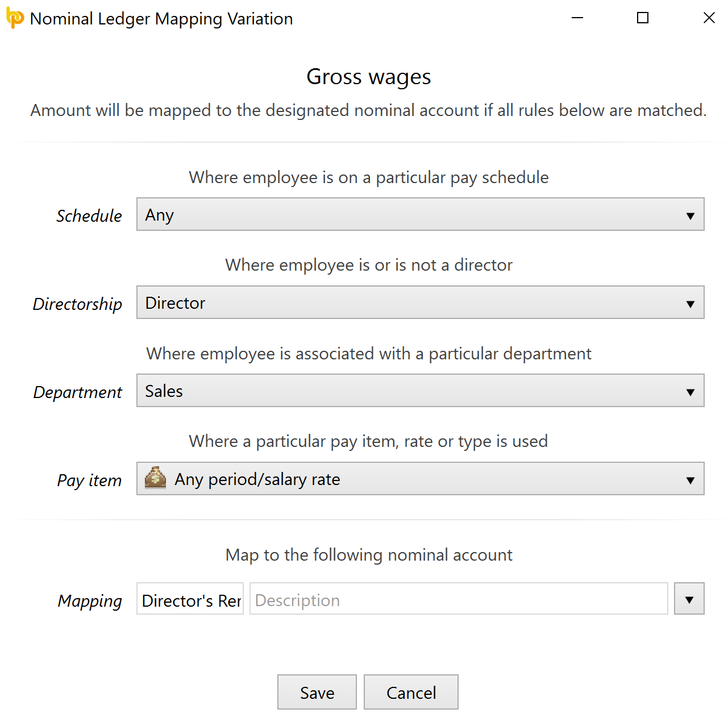Open the Department dropdown showing Sales
Image resolution: width=728 pixels, height=717 pixels.
click(420, 391)
